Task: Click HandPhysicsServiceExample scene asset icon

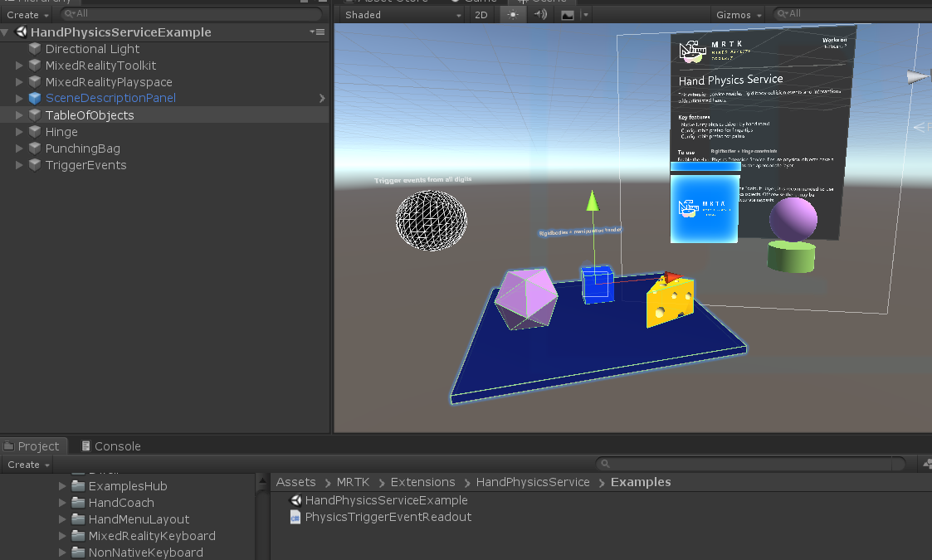Action: click(x=295, y=500)
